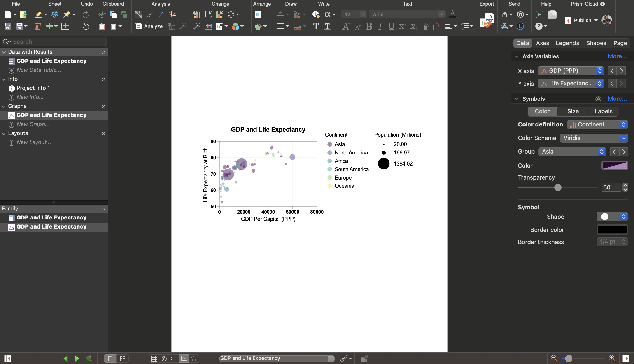
Task: Click the highlighter sheet icon
Action: pos(38,14)
